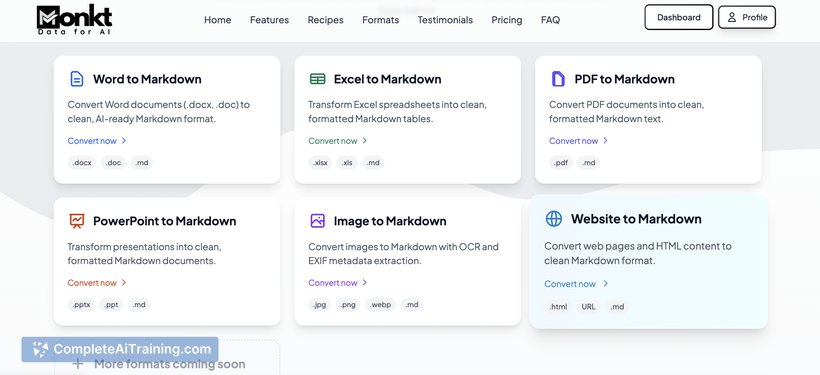Image resolution: width=820 pixels, height=375 pixels.
Task: Click the Image to Markdown heading
Action: (390, 221)
